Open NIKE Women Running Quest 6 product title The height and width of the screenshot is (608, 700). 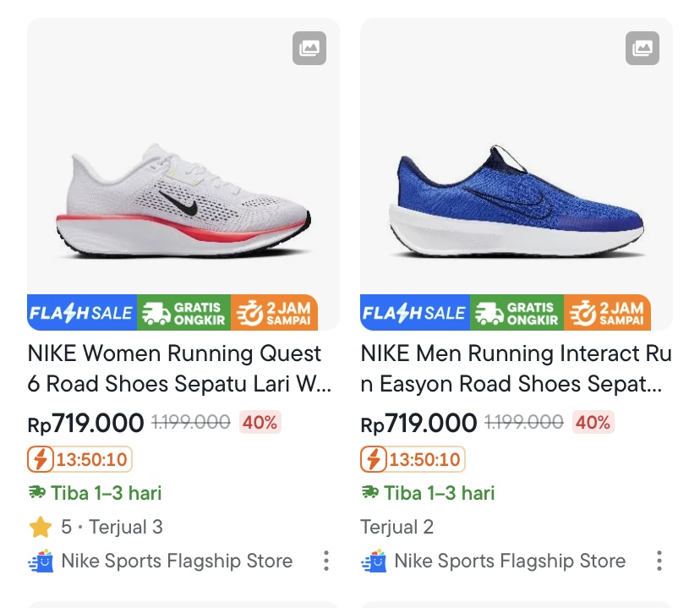(x=178, y=369)
